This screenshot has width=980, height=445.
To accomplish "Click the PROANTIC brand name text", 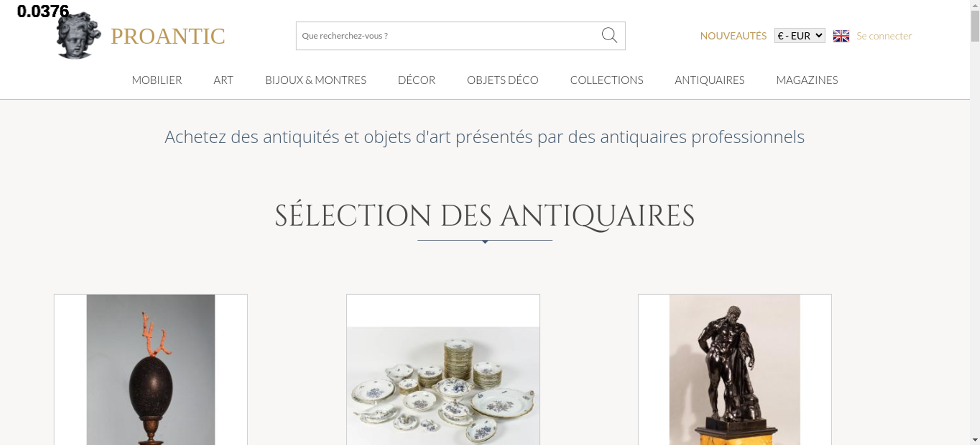I will point(168,36).
